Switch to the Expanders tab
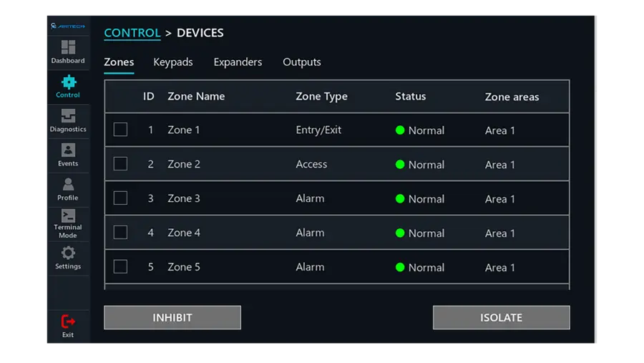Screen dimensions: 644x363 pos(238,62)
